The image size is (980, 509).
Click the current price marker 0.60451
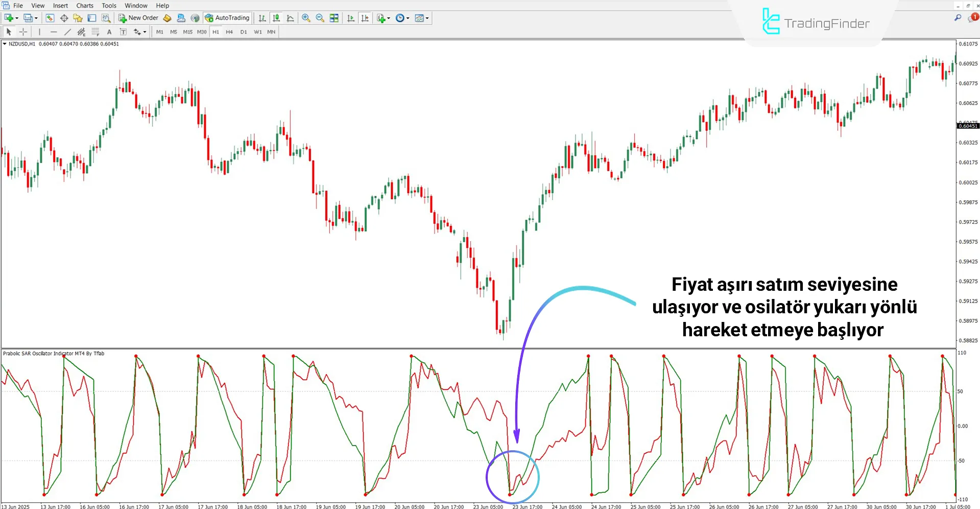click(x=968, y=126)
